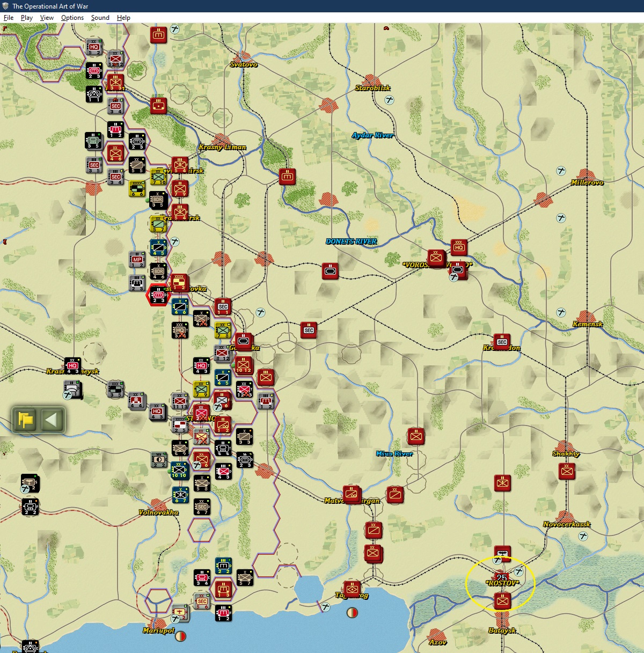Select the black HQ 4-3 unit at Krasnoarmeysk
The width and height of the screenshot is (644, 653).
(x=72, y=366)
